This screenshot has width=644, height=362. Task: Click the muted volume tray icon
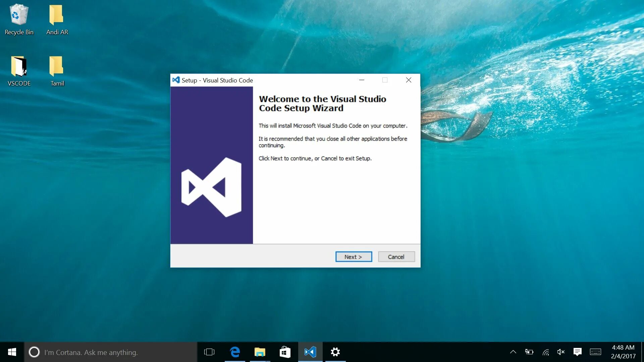point(561,352)
